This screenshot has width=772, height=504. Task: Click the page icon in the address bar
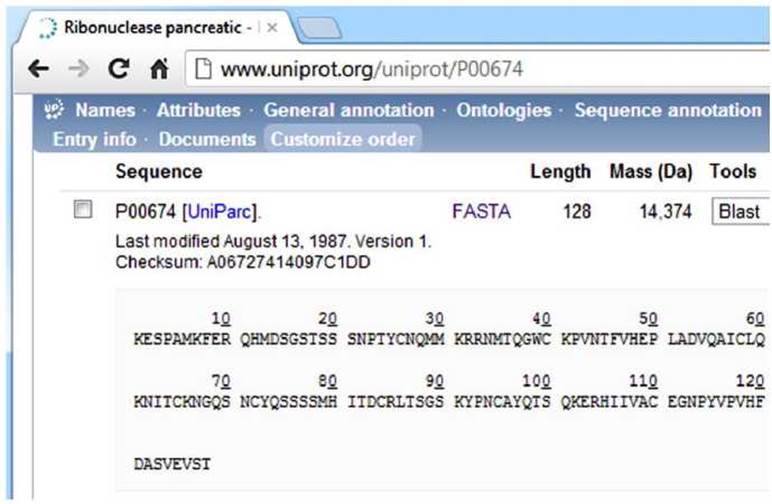click(203, 69)
